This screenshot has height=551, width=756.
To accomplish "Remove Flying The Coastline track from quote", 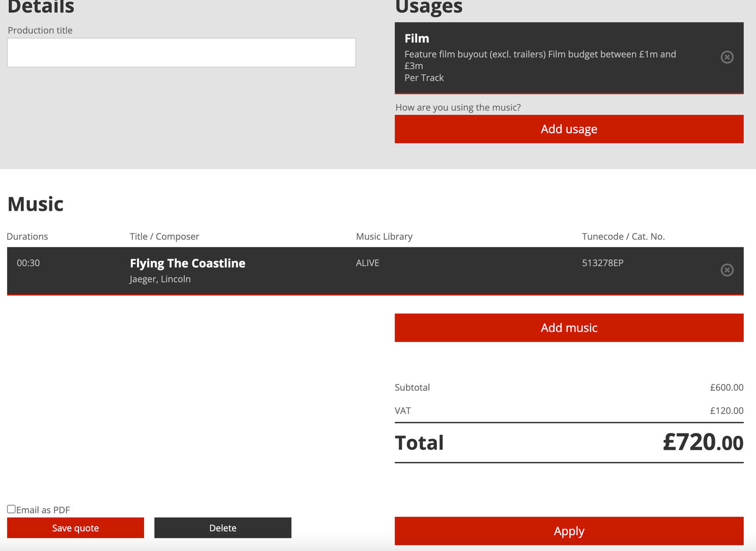I will coord(727,270).
